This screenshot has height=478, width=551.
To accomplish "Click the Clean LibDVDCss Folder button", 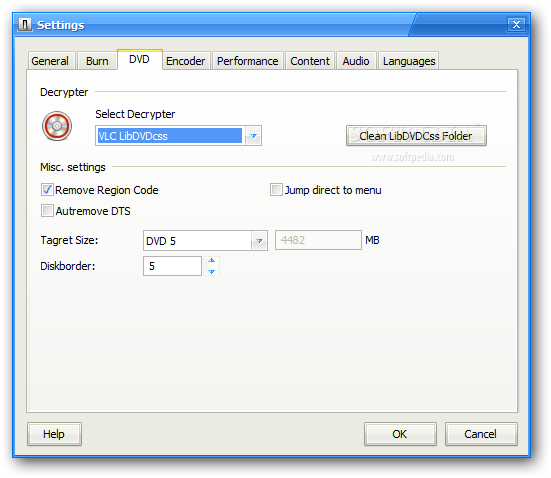I will [416, 136].
